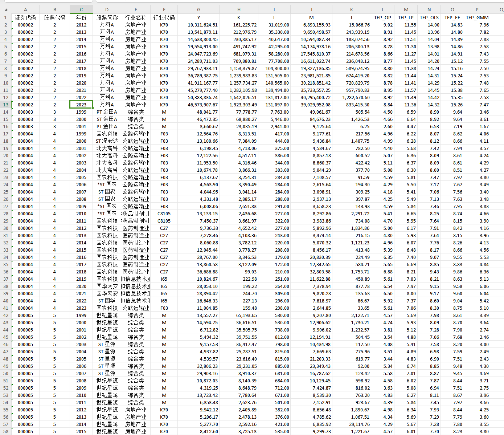
Task: Select column P header
Action: click(x=477, y=10)
